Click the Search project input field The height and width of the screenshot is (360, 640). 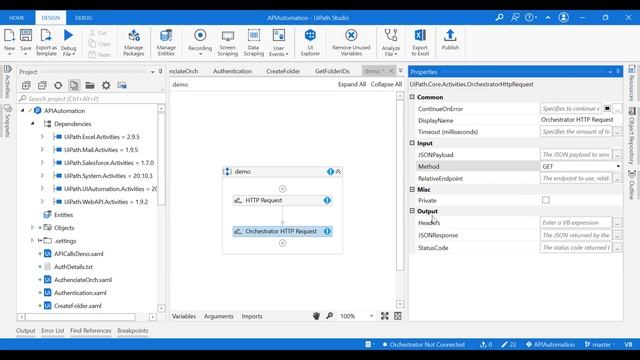(91, 98)
